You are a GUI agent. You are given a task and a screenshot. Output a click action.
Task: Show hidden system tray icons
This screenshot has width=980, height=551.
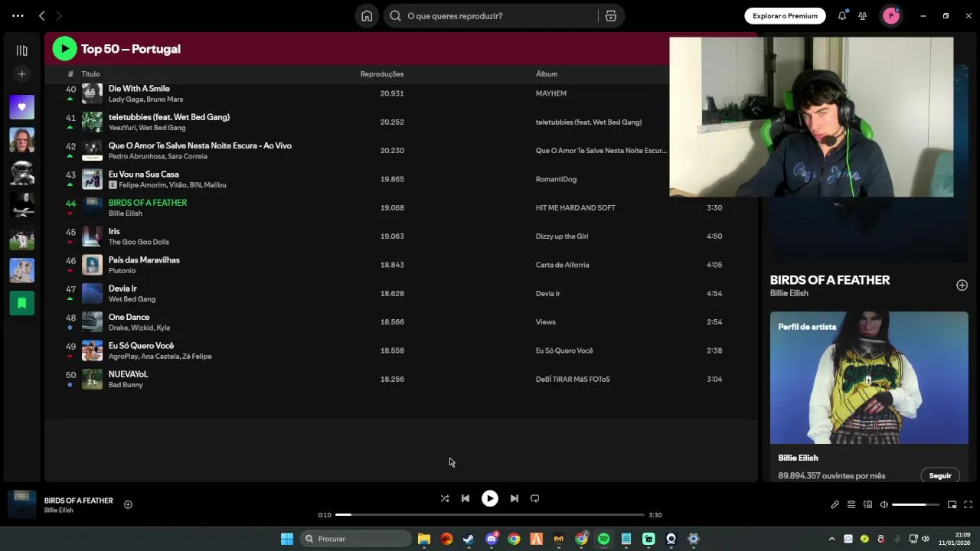click(x=831, y=539)
